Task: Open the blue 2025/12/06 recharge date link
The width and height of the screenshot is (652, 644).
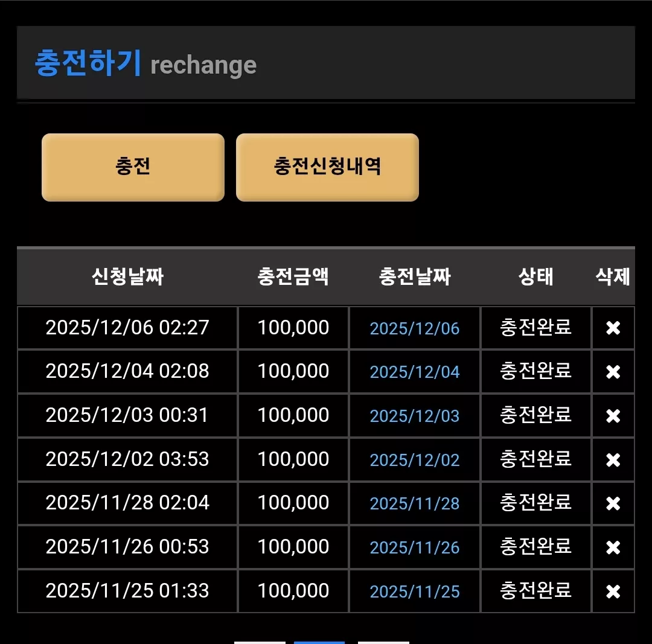Action: coord(415,328)
